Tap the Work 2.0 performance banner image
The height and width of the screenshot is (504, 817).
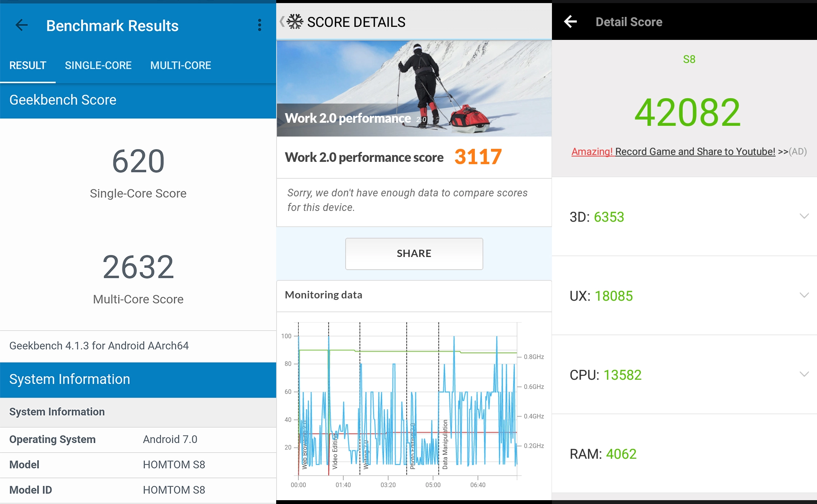pyautogui.click(x=414, y=88)
